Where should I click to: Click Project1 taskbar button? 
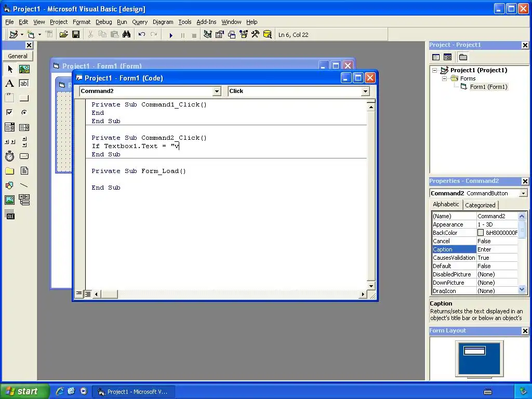tap(133, 392)
